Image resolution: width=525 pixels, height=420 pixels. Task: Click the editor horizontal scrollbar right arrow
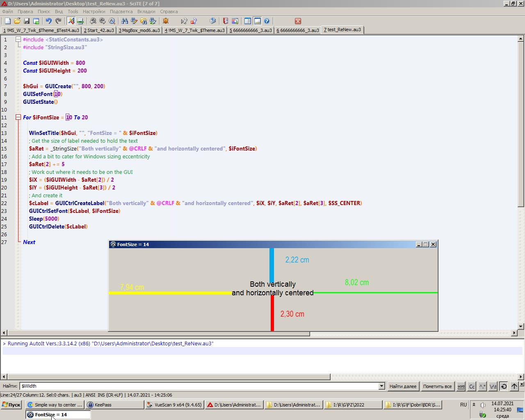(x=514, y=333)
